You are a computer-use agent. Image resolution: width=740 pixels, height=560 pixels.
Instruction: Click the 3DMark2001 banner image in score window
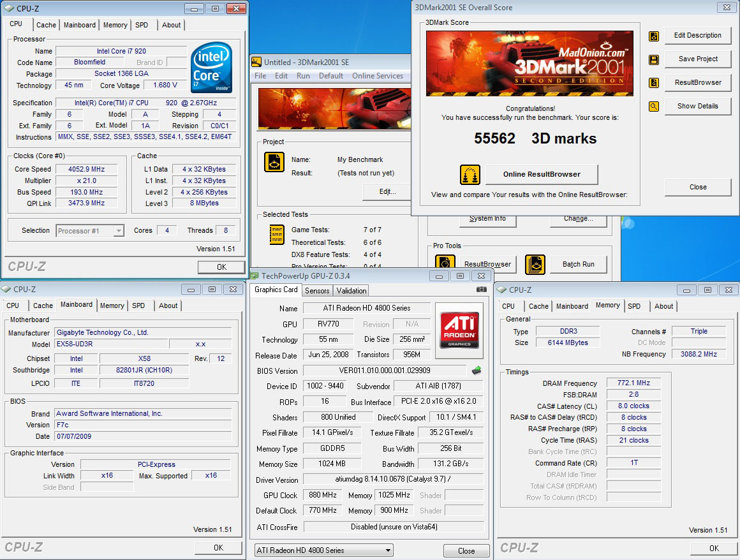(x=529, y=64)
